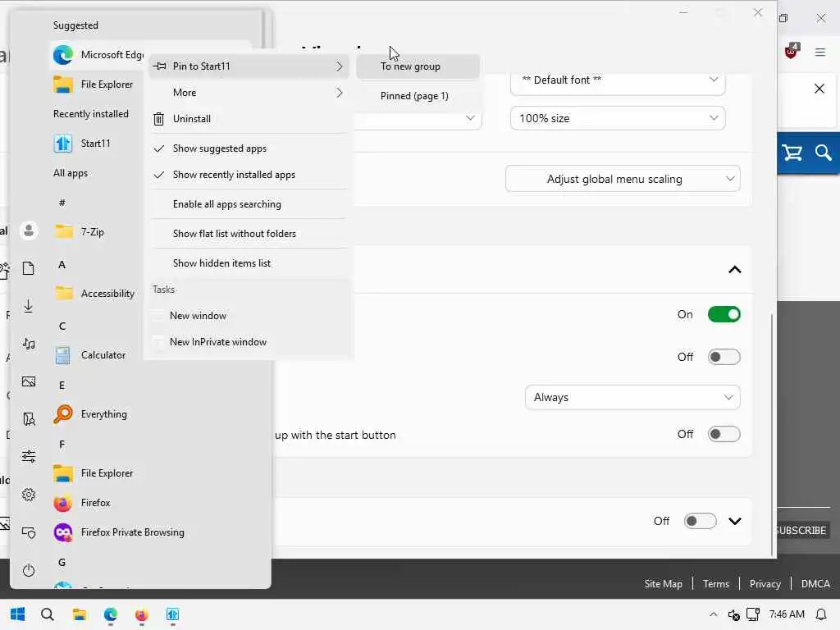This screenshot has height=630, width=840.
Task: Choose New window task
Action: (x=249, y=316)
